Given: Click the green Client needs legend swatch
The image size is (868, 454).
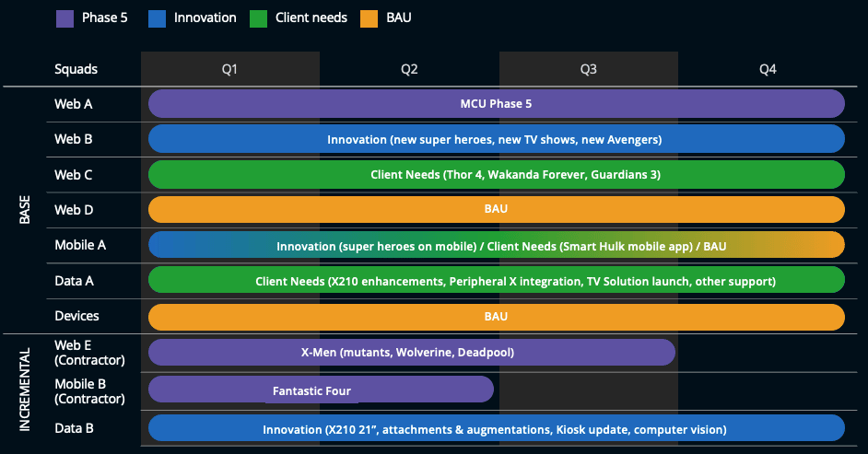Looking at the screenshot, I should [x=259, y=18].
